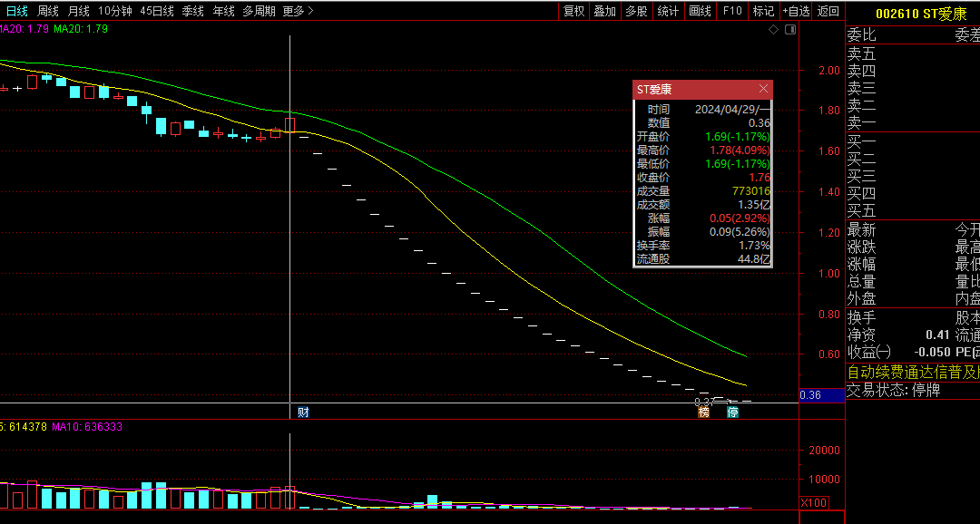Click the 返回 back button
The height and width of the screenshot is (524, 980).
point(828,11)
